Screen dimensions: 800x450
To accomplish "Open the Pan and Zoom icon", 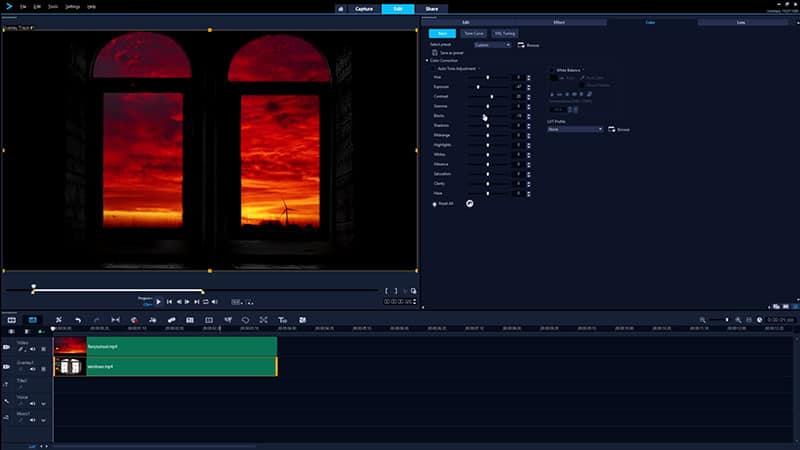I will tap(263, 320).
